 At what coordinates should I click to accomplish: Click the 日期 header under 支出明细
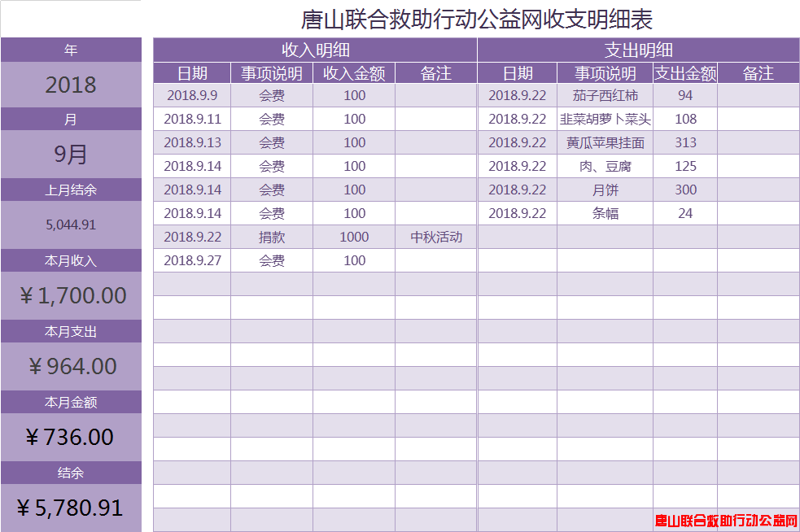click(518, 73)
